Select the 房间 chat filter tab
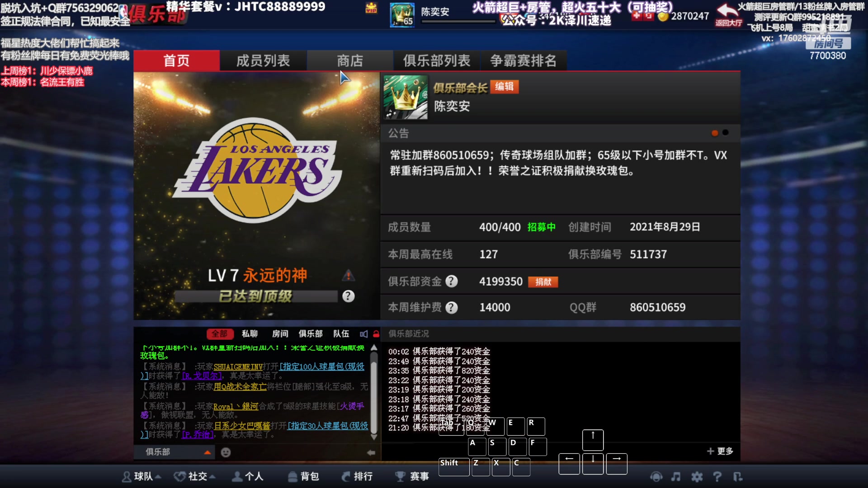 pyautogui.click(x=280, y=334)
